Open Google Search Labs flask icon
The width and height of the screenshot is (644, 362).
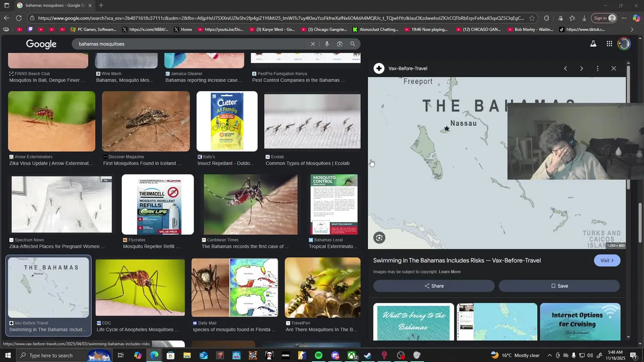(x=593, y=44)
